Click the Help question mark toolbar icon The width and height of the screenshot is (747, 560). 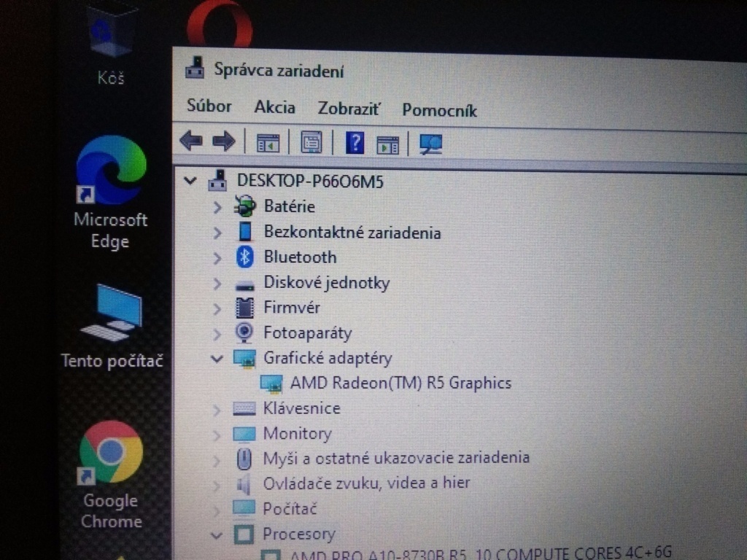point(355,143)
